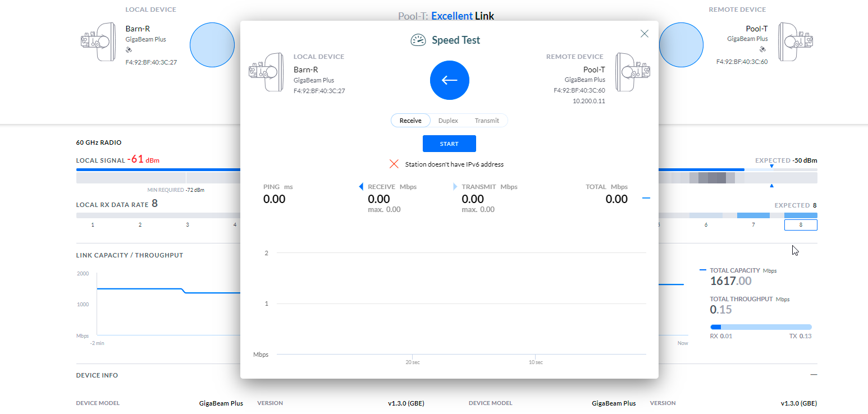Click the local signal strength bar

pos(158,178)
